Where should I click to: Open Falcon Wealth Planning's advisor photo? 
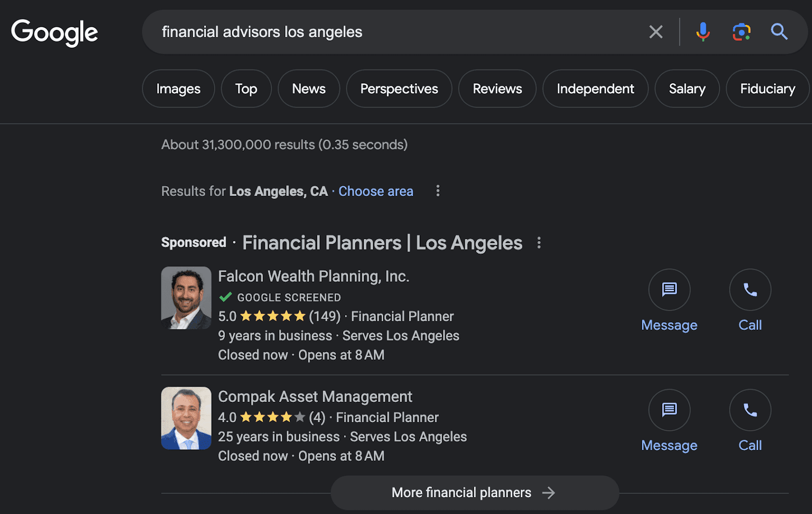click(x=186, y=297)
